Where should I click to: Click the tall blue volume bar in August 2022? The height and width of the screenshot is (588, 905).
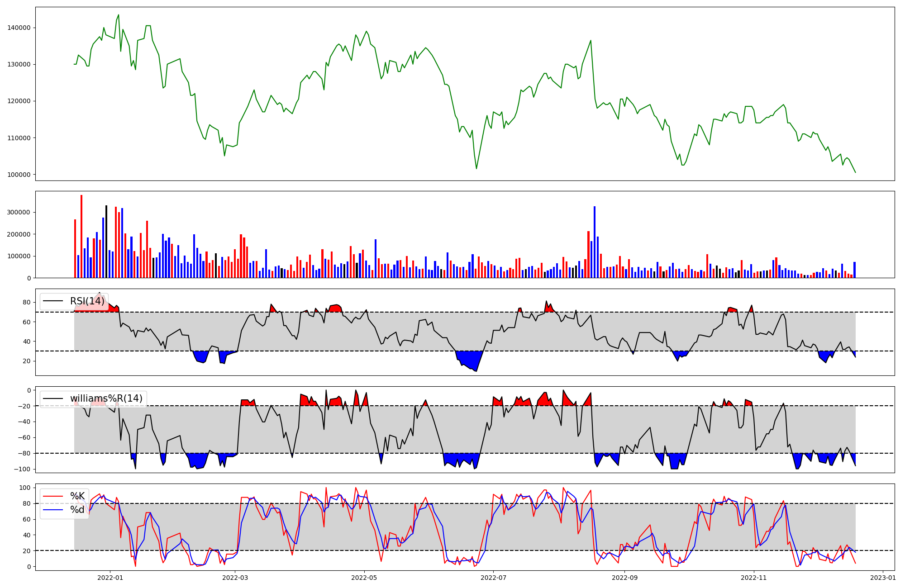[x=595, y=242]
